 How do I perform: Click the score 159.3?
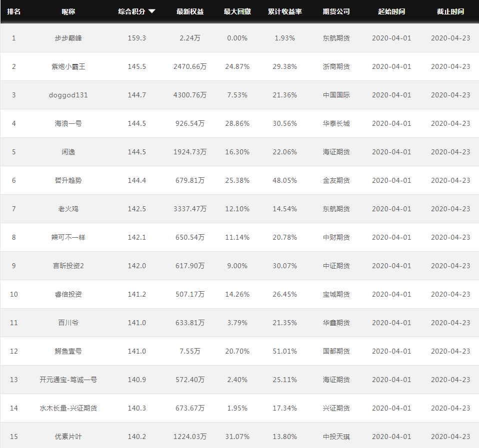pos(137,38)
